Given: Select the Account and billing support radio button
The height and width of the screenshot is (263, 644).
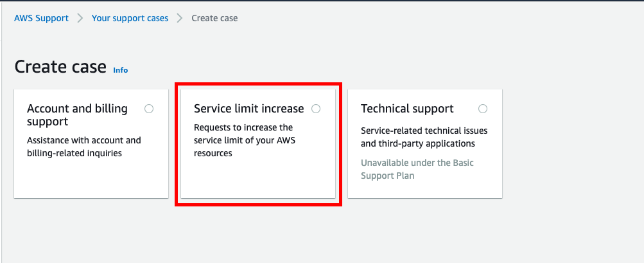Looking at the screenshot, I should (x=149, y=109).
